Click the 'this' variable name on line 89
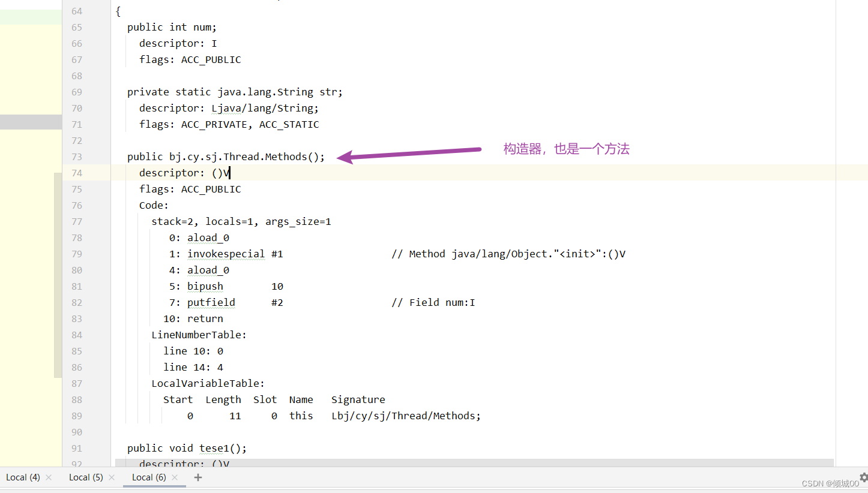 pyautogui.click(x=301, y=416)
